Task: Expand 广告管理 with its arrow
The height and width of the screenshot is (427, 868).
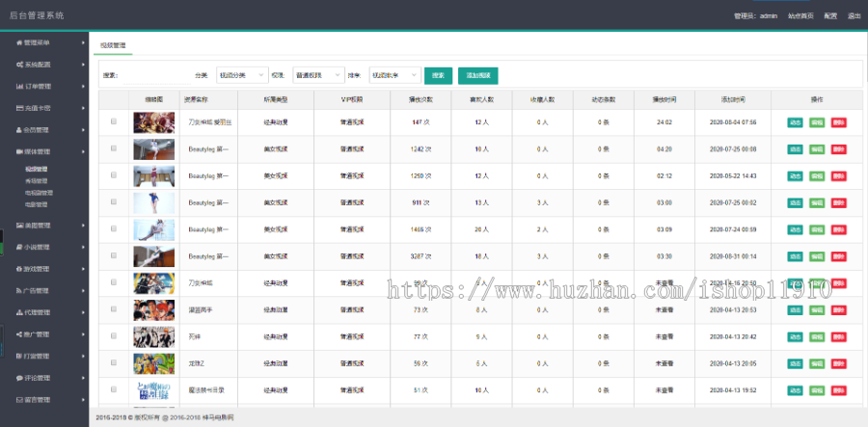Action: pyautogui.click(x=83, y=291)
